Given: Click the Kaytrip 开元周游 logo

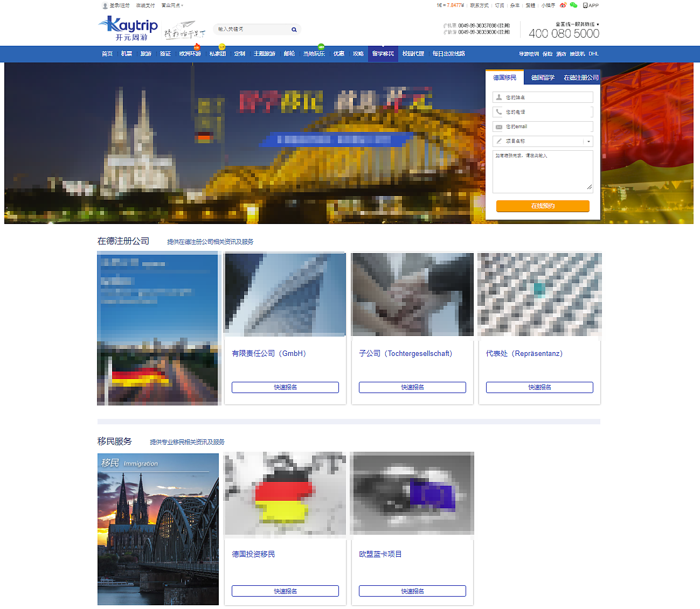Looking at the screenshot, I should 129,29.
